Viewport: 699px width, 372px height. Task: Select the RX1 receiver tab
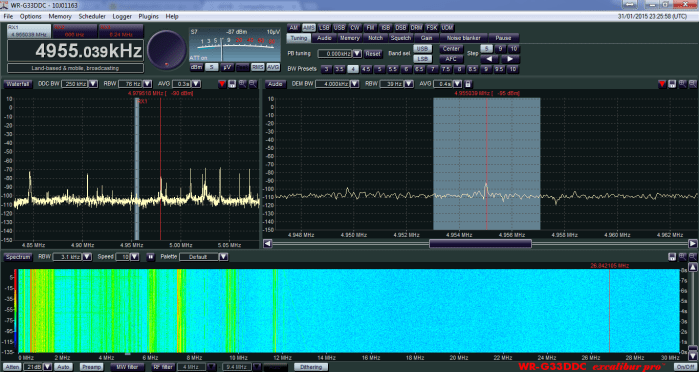(x=28, y=31)
